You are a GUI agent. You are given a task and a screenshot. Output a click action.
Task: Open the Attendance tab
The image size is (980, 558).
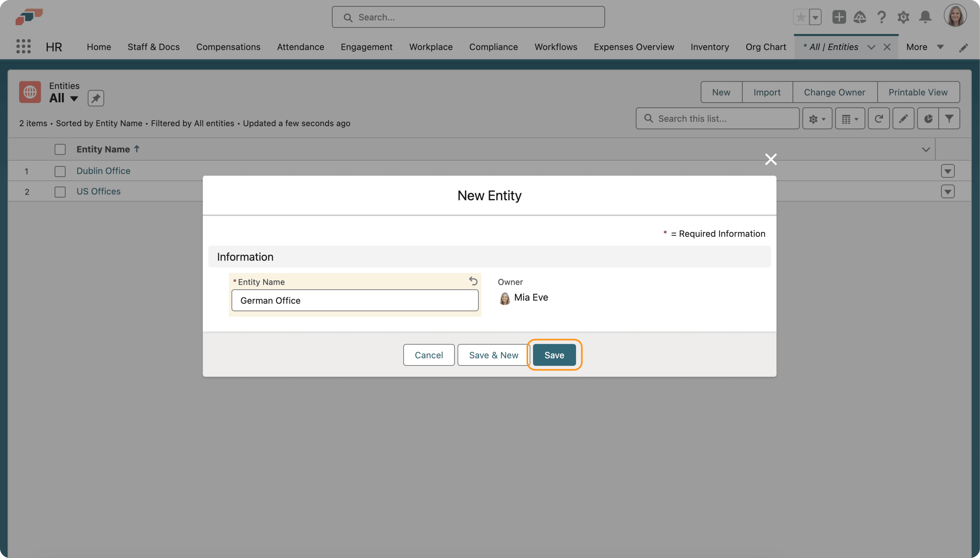point(300,47)
